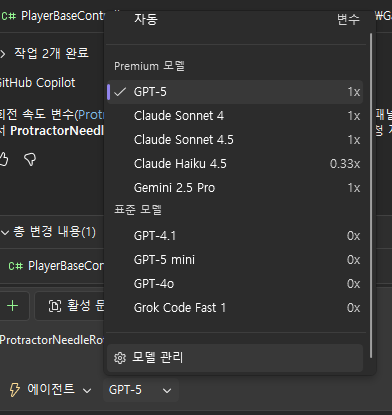Click the plus add context button
This screenshot has width=392, height=415.
[x=13, y=306]
